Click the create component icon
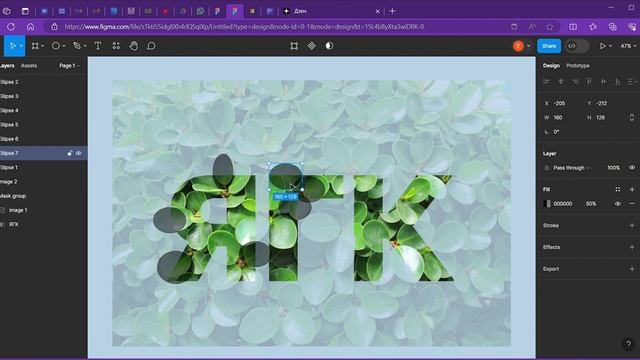The image size is (640, 360). pyautogui.click(x=311, y=46)
